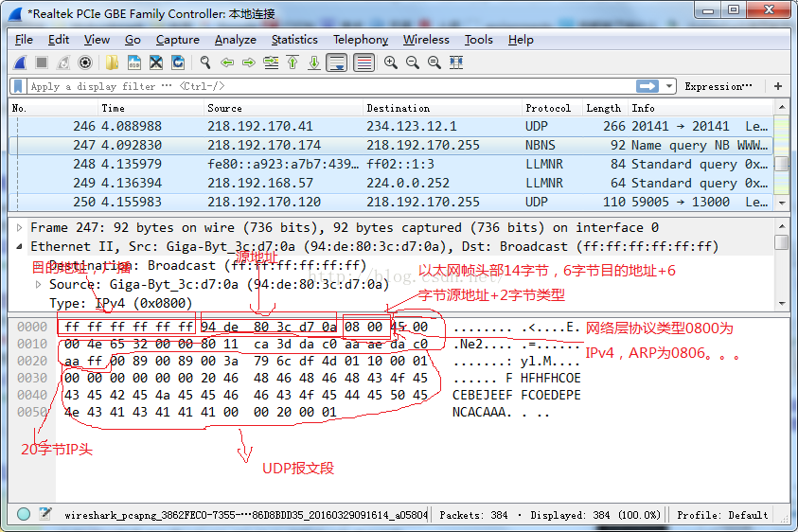The height and width of the screenshot is (532, 798).
Task: Expand the Source Giga-Byt subtree
Action: (38, 284)
